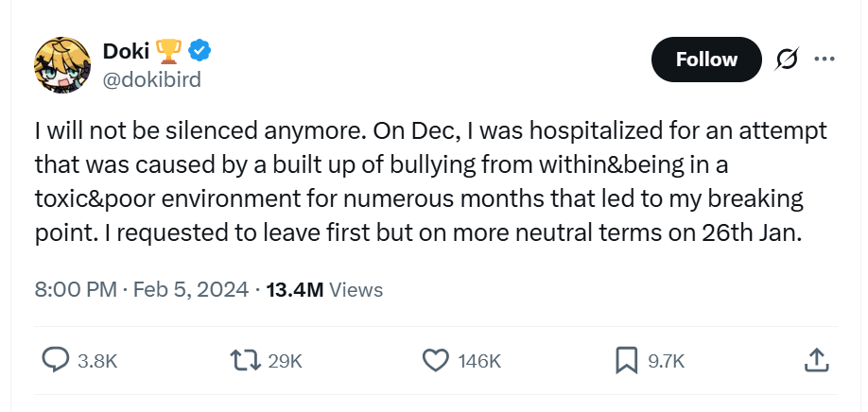Click the Grok slashed-circle icon
868x412 pixels.
point(787,60)
